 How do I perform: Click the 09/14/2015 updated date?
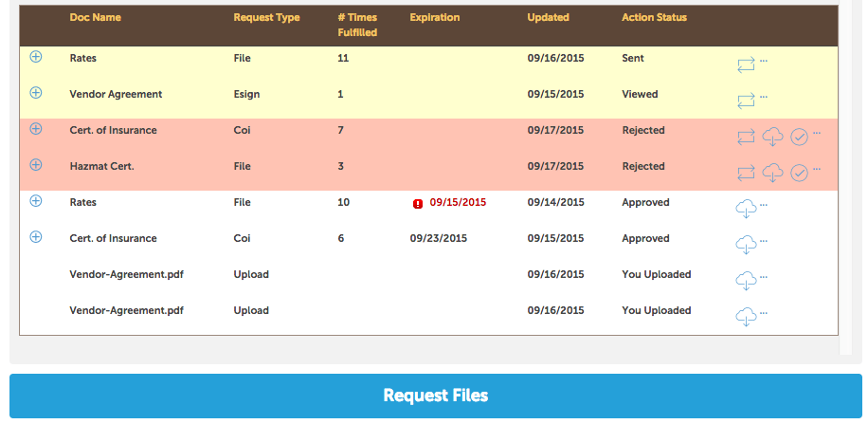click(556, 202)
